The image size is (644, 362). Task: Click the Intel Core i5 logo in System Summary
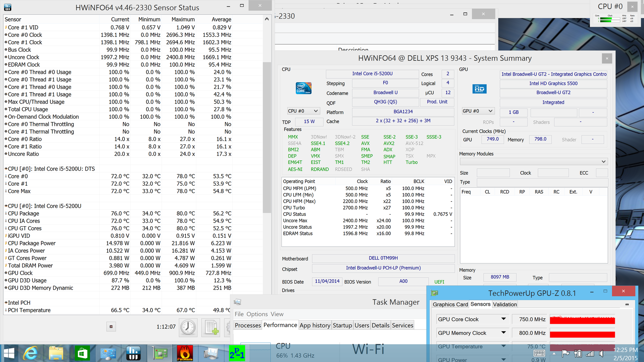tap(304, 88)
